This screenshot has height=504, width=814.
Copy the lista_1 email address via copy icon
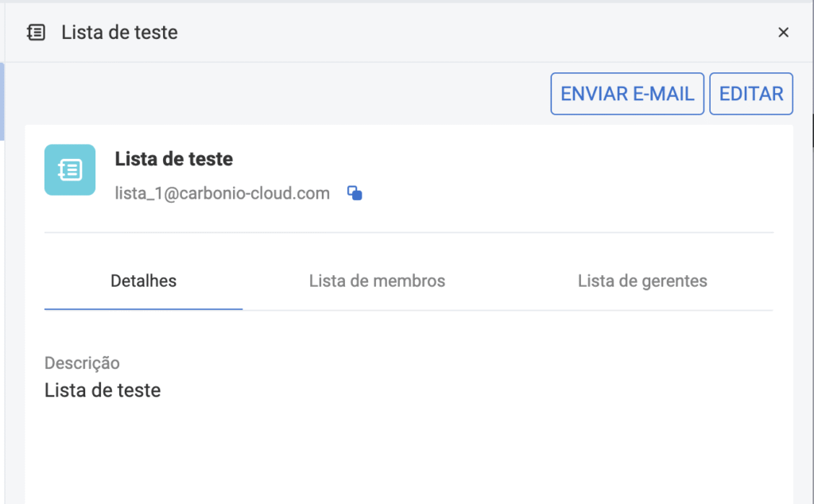point(355,193)
